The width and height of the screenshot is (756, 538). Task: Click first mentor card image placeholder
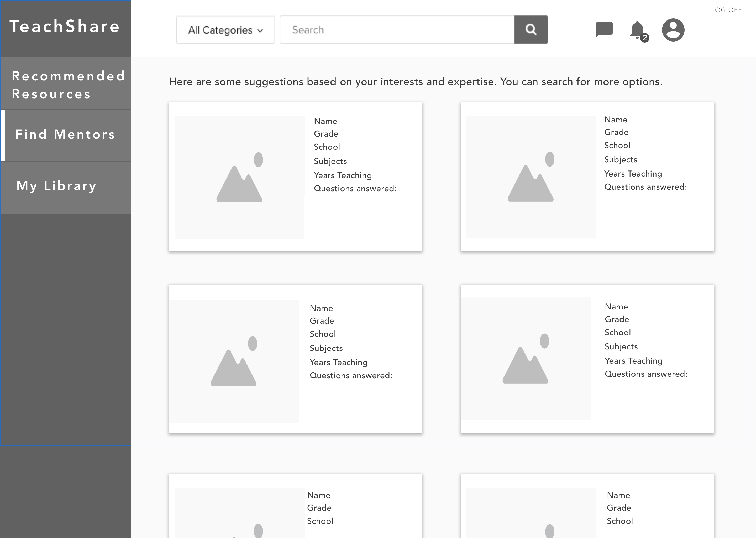(x=239, y=177)
